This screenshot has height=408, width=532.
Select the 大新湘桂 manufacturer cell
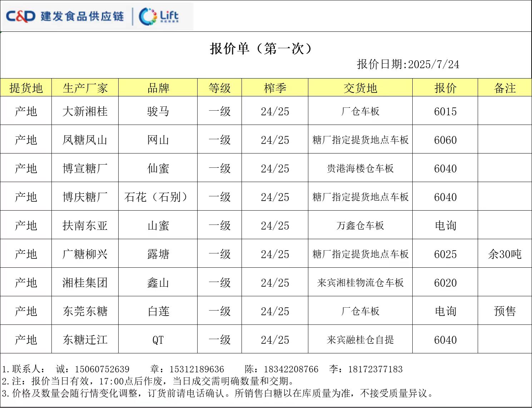click(85, 111)
